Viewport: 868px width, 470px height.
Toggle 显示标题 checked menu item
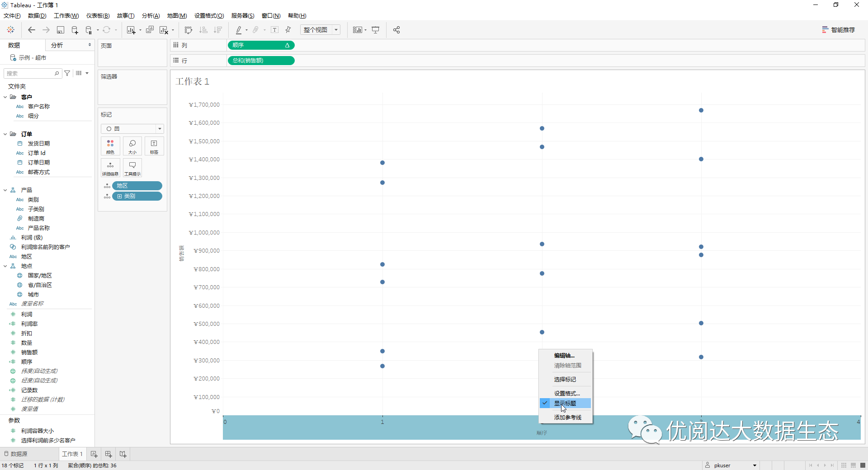pos(566,403)
